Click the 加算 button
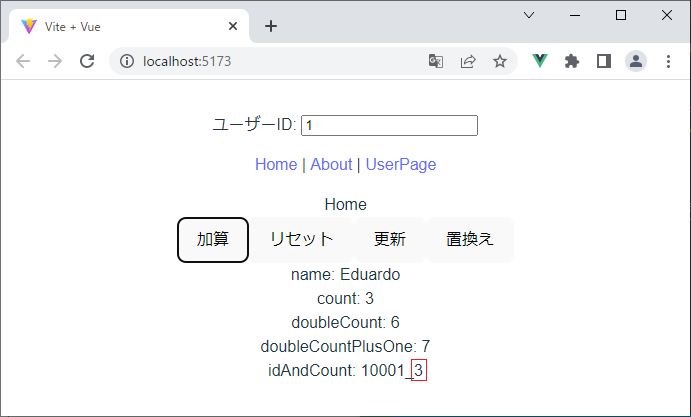 coord(213,240)
